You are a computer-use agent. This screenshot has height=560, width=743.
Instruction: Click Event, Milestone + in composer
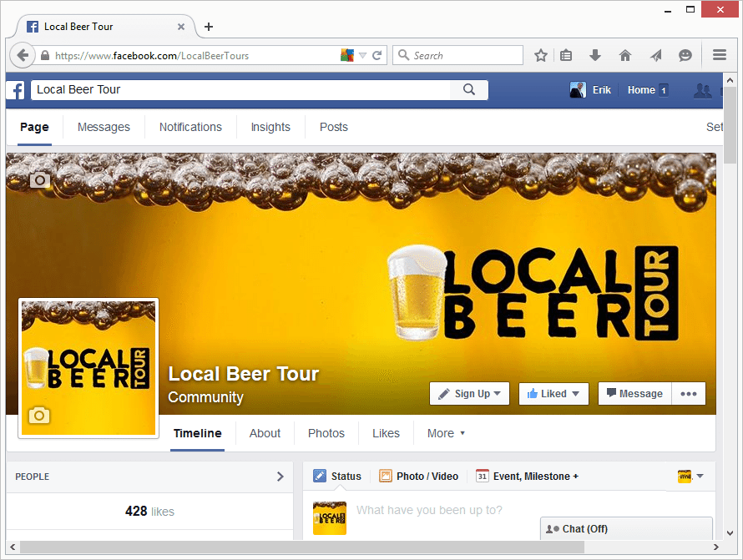tap(535, 477)
